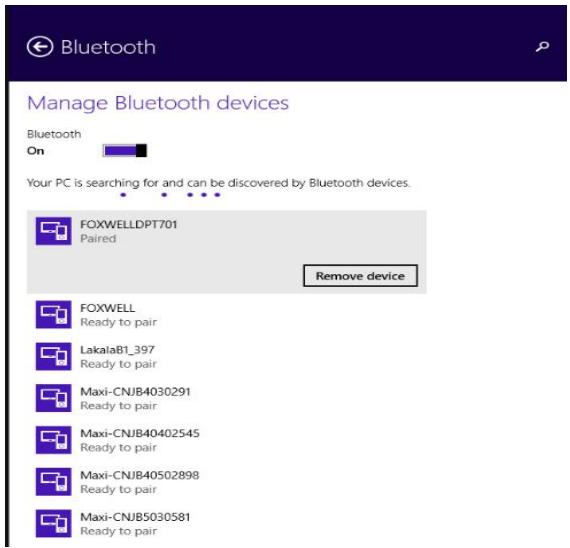Screen dimensions: 570x548
Task: Click the Maxi-CNJB5030581 device icon
Action: (53, 524)
